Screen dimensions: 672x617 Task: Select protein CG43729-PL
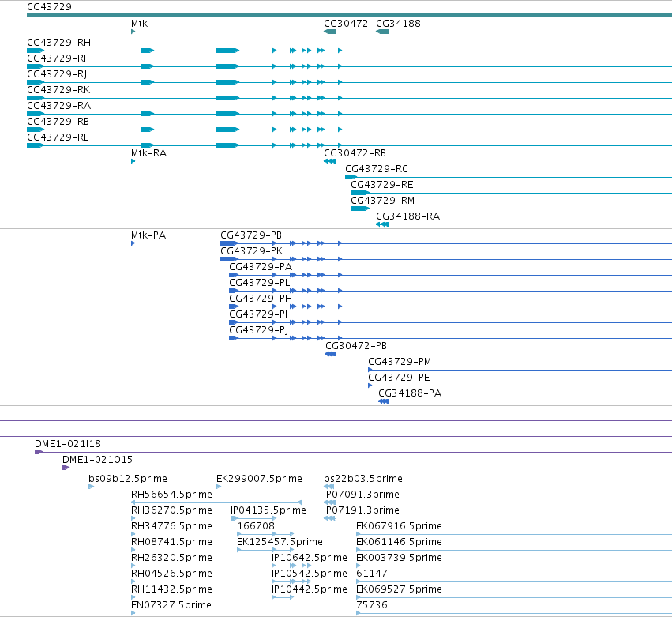coord(259,283)
